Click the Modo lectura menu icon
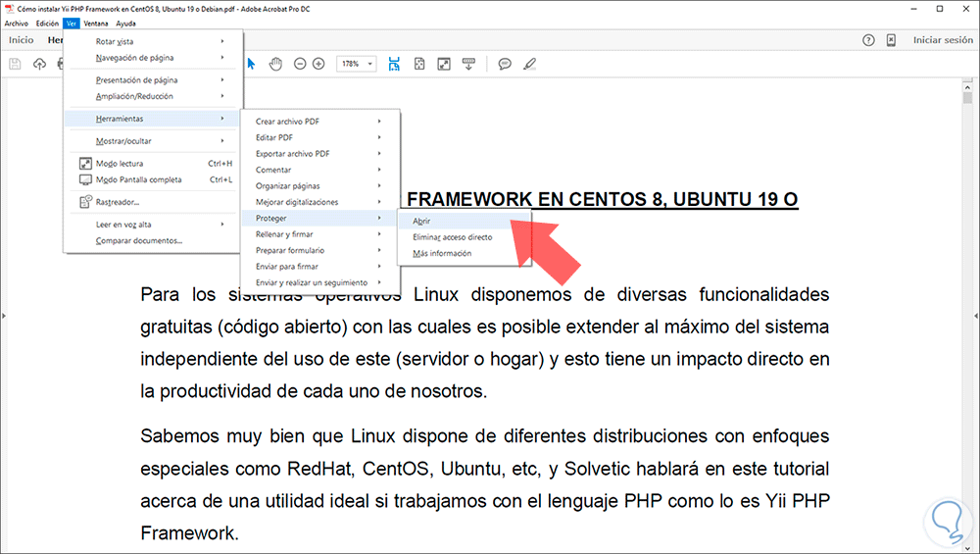Viewport: 980px width, 554px height. tap(85, 163)
